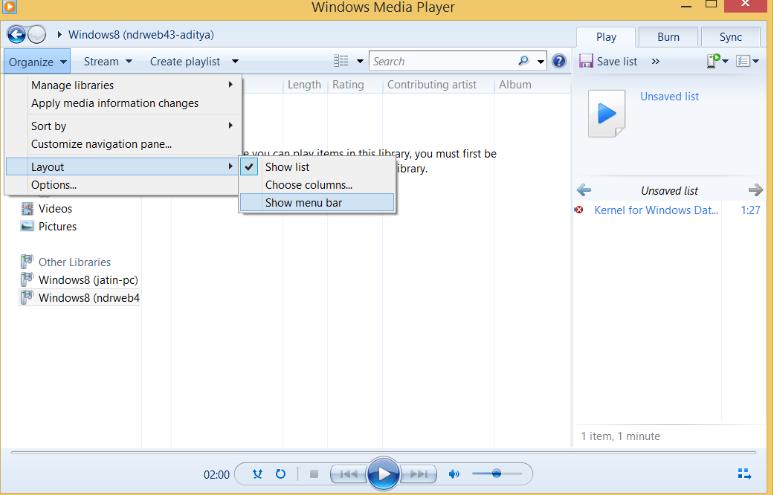Choose Customize navigation pane

124,144
